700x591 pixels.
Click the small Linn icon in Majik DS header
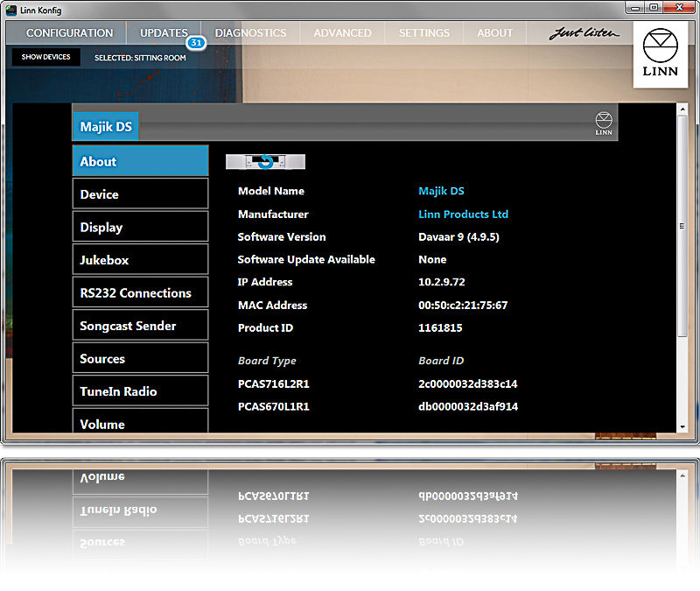point(604,123)
